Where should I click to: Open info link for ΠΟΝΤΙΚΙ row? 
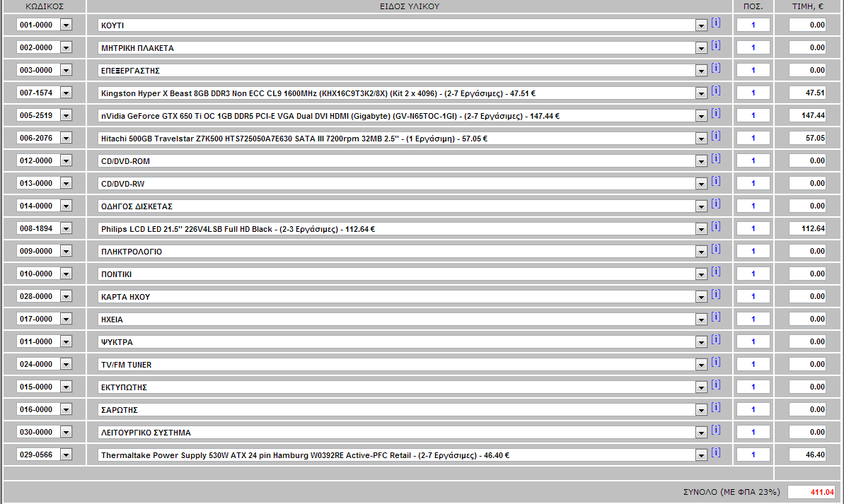point(716,271)
